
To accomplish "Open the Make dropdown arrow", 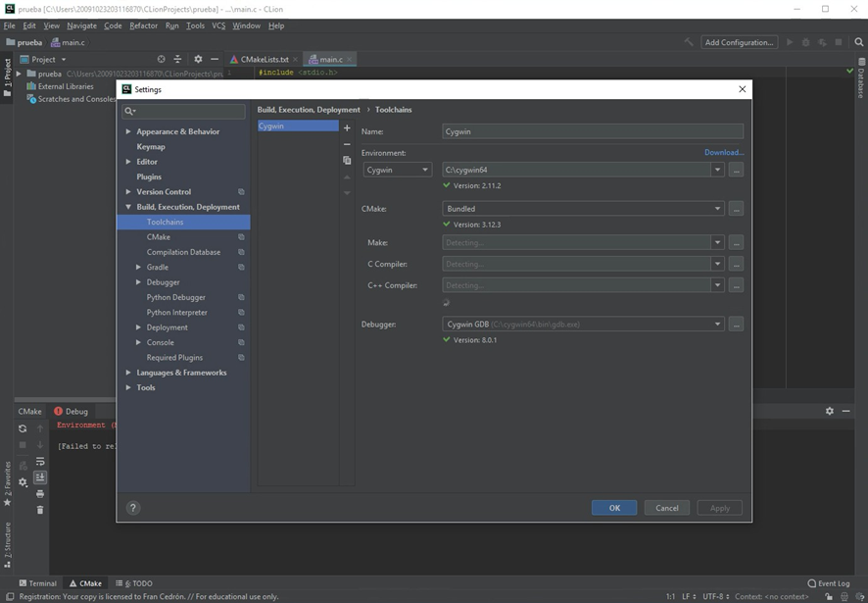I will click(x=717, y=243).
